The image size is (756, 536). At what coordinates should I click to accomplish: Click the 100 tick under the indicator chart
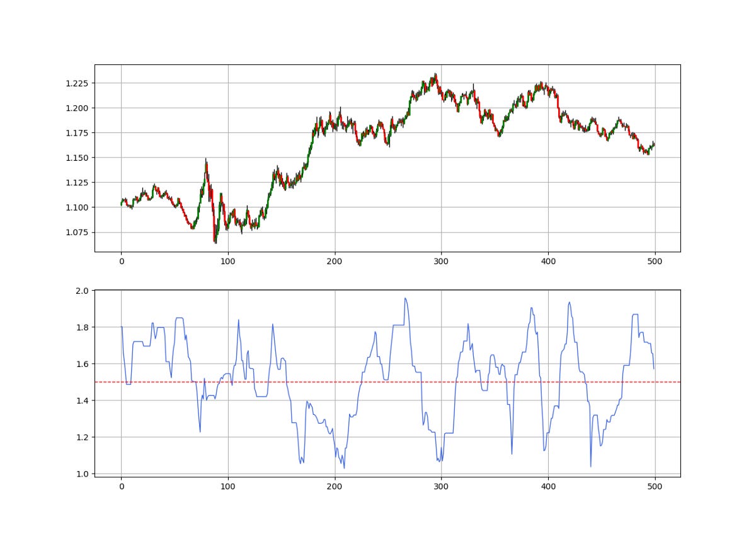pyautogui.click(x=228, y=486)
